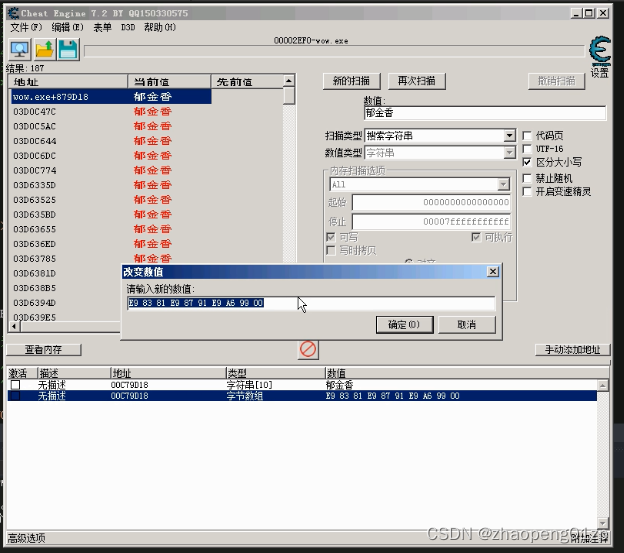Click the open folder load icon
The height and width of the screenshot is (553, 624).
pos(44,49)
